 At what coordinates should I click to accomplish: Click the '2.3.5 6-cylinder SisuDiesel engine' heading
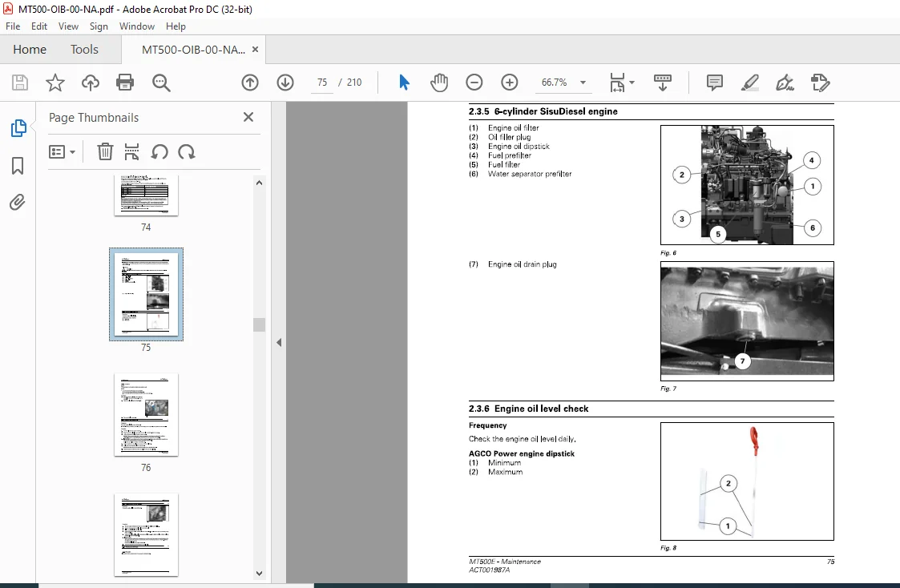[x=543, y=111]
